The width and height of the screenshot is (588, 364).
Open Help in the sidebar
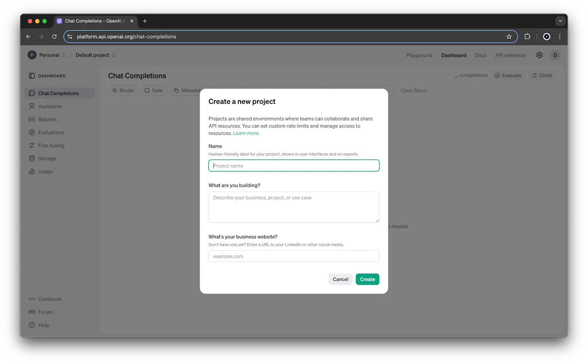coord(39,325)
